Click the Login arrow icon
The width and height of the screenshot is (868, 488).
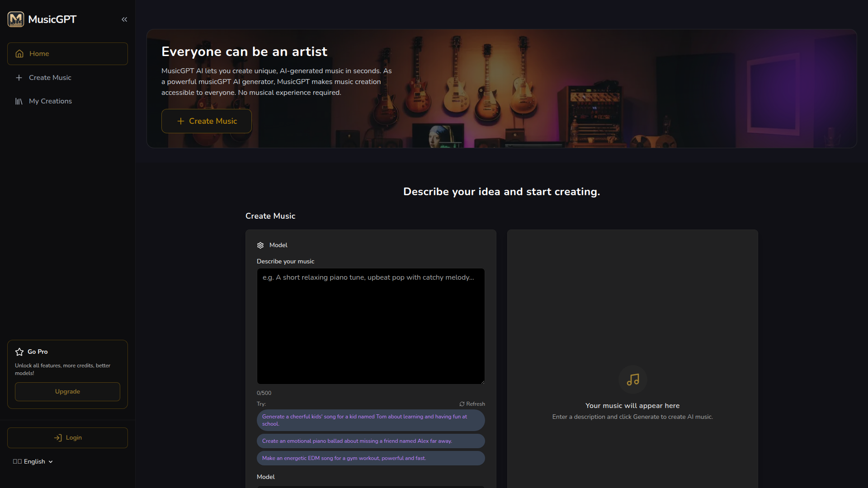(58, 438)
